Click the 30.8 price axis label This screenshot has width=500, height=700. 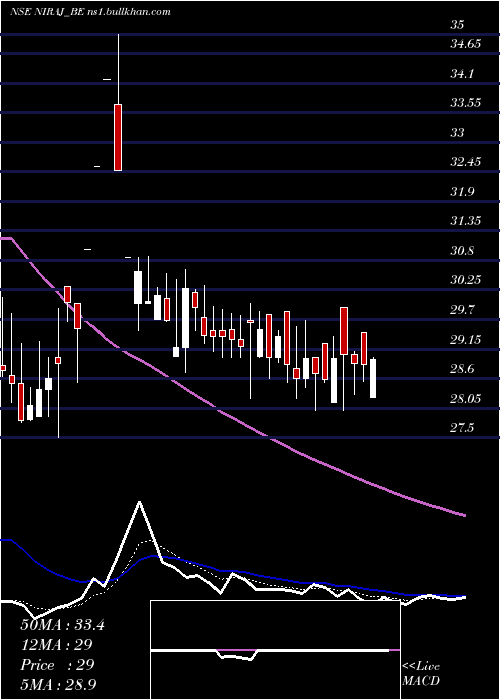pyautogui.click(x=462, y=250)
